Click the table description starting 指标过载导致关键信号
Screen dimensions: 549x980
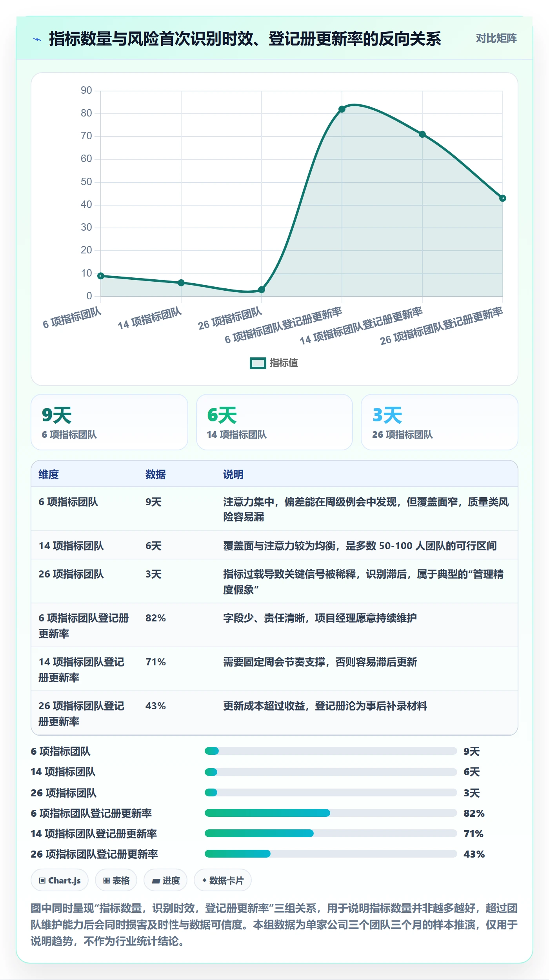point(364,582)
